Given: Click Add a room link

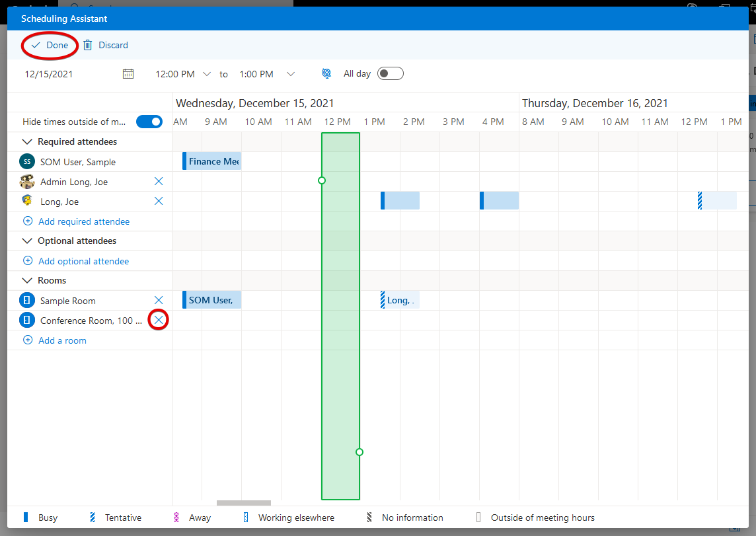Looking at the screenshot, I should pos(62,340).
